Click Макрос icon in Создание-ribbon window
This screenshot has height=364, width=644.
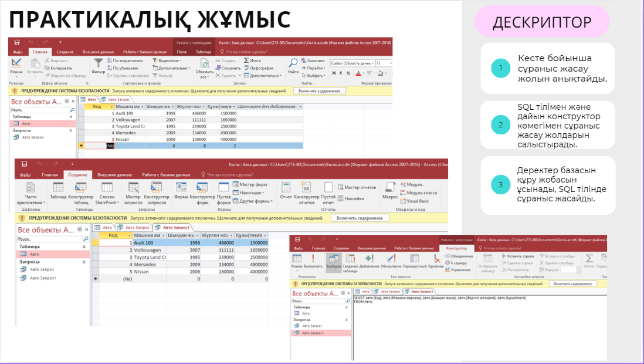point(390,187)
